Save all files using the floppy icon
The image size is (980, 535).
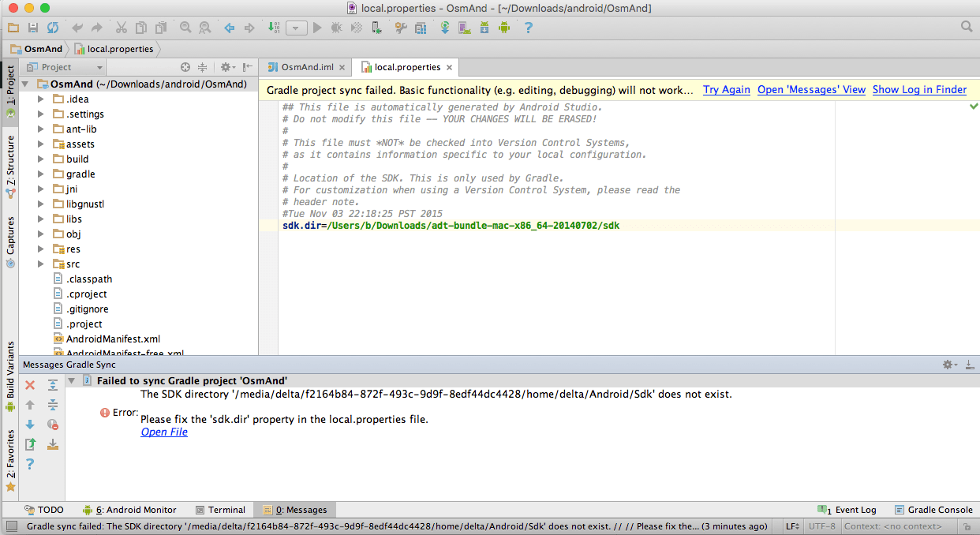click(33, 28)
